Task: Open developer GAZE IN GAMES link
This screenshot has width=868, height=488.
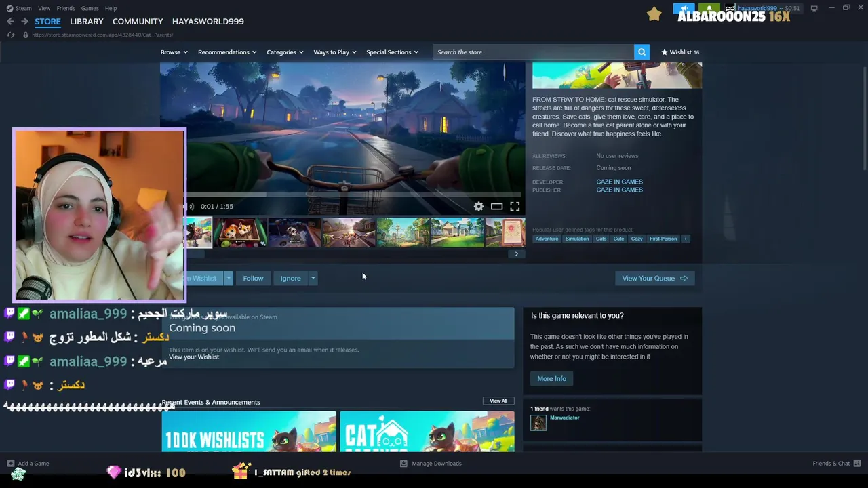Action: coord(619,182)
